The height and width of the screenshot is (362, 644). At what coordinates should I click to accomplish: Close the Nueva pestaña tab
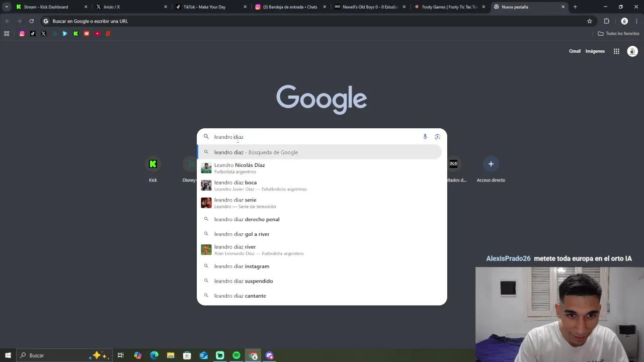[x=563, y=7]
